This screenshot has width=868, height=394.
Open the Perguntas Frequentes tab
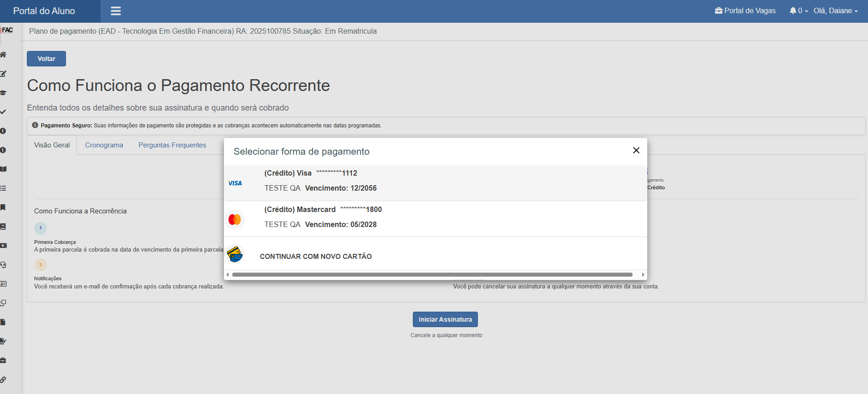tap(172, 145)
